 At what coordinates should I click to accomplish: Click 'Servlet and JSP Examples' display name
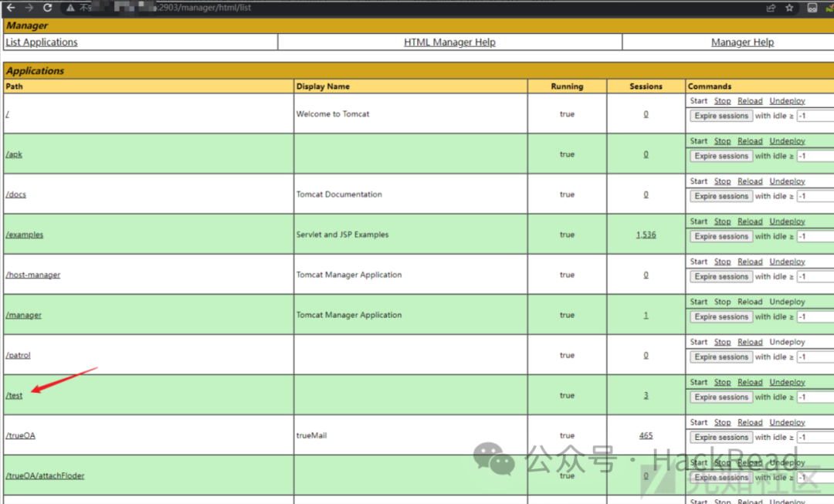[x=343, y=235]
